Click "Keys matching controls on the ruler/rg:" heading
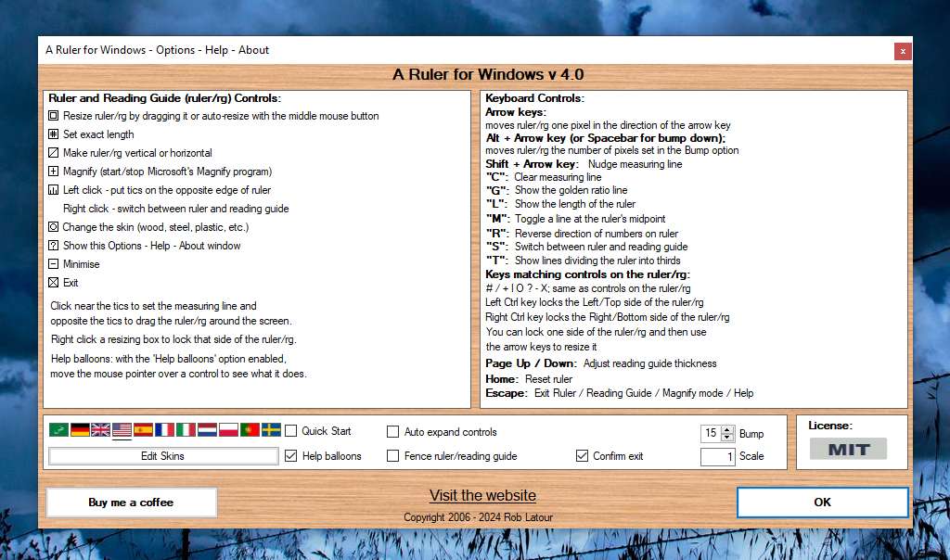The width and height of the screenshot is (950, 560). (x=587, y=274)
